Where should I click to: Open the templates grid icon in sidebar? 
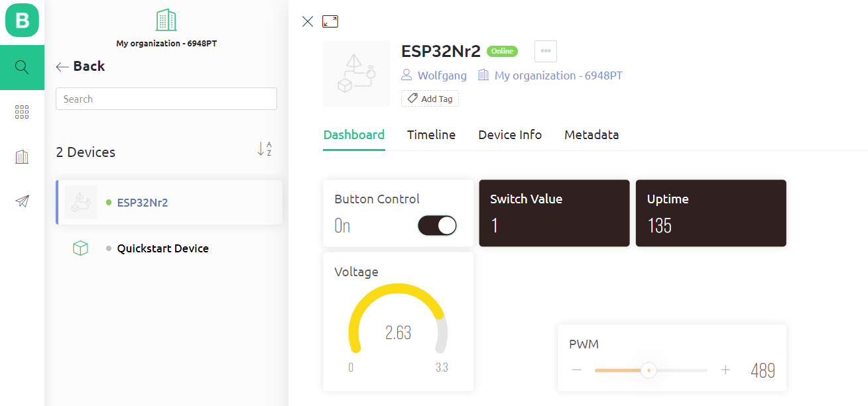pos(22,112)
